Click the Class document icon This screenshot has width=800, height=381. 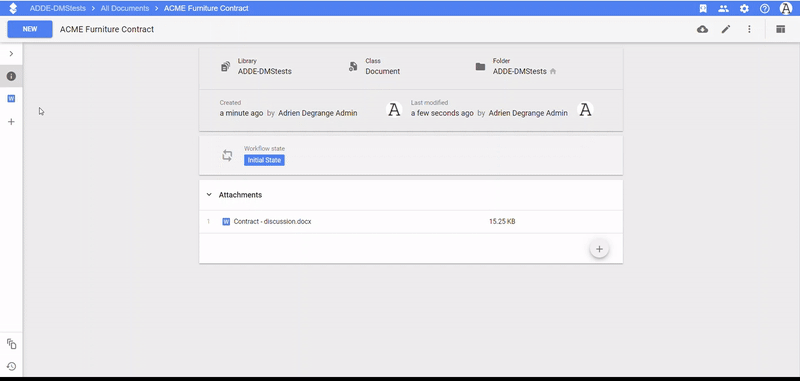(x=353, y=67)
